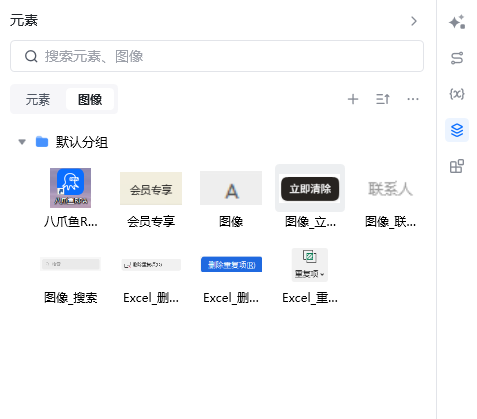Open the three-dot more options menu
Viewport: 477px width, 419px height.
click(x=413, y=99)
